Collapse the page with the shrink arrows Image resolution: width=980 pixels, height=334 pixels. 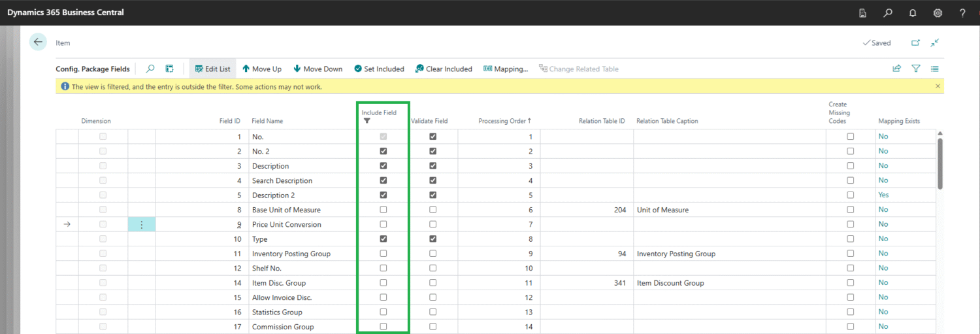935,42
